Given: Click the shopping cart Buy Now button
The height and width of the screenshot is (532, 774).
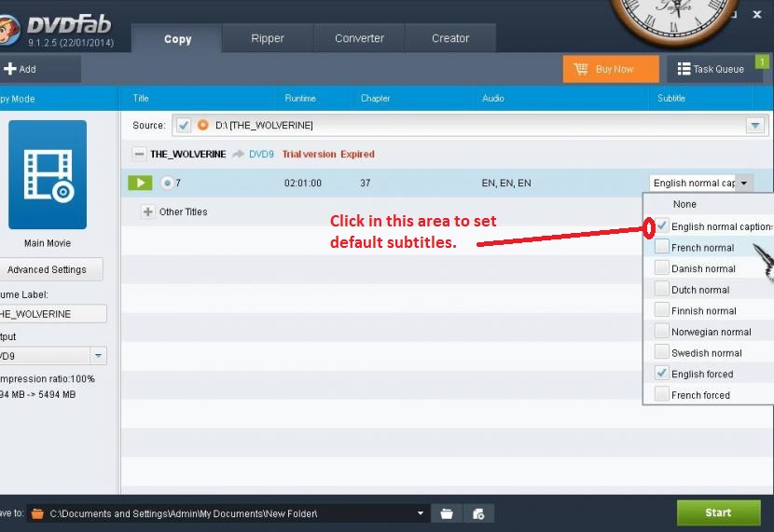Looking at the screenshot, I should click(x=611, y=69).
